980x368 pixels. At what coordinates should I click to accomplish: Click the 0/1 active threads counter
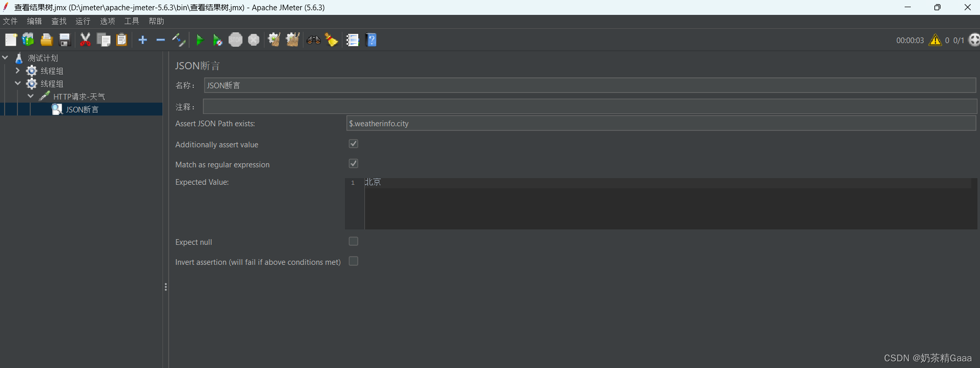point(958,40)
